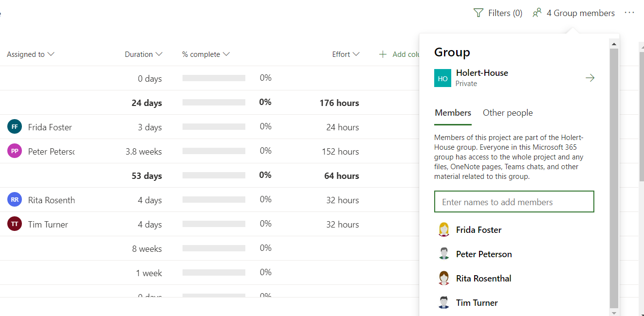Click progress bar in the 53 days row
This screenshot has height=316, width=644.
pyautogui.click(x=214, y=176)
